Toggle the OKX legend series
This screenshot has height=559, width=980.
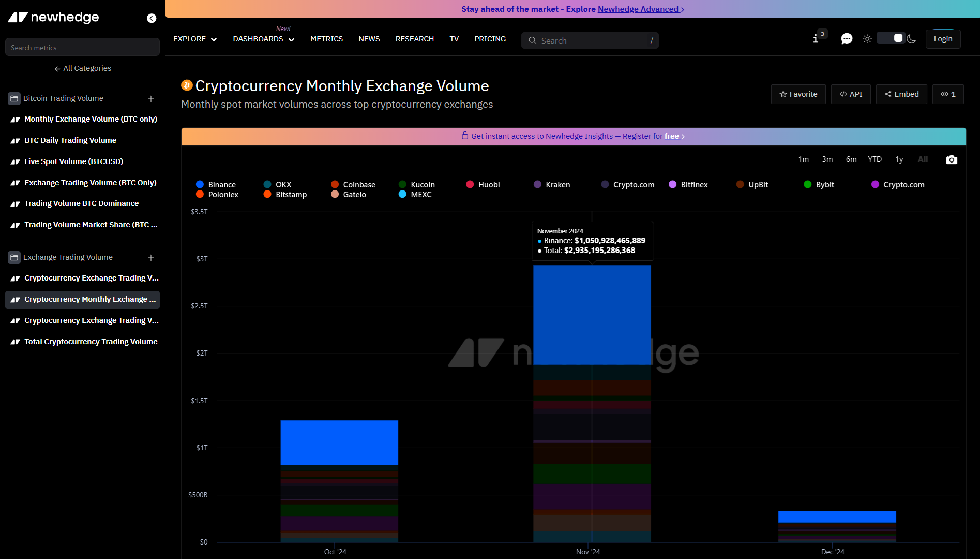tap(278, 185)
